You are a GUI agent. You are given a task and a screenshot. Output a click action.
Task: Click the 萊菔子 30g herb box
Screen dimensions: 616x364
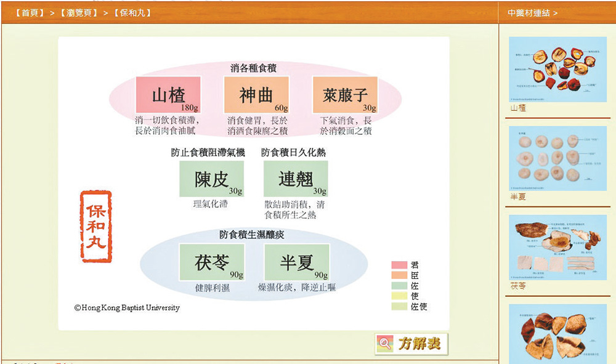point(345,95)
